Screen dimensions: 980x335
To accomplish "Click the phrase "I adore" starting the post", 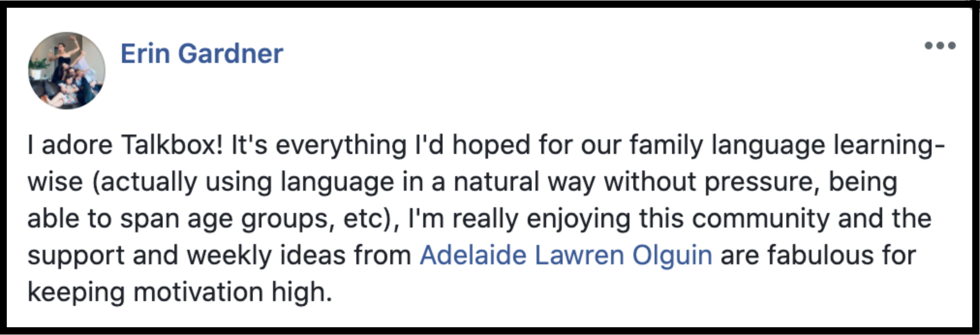I will coord(70,145).
